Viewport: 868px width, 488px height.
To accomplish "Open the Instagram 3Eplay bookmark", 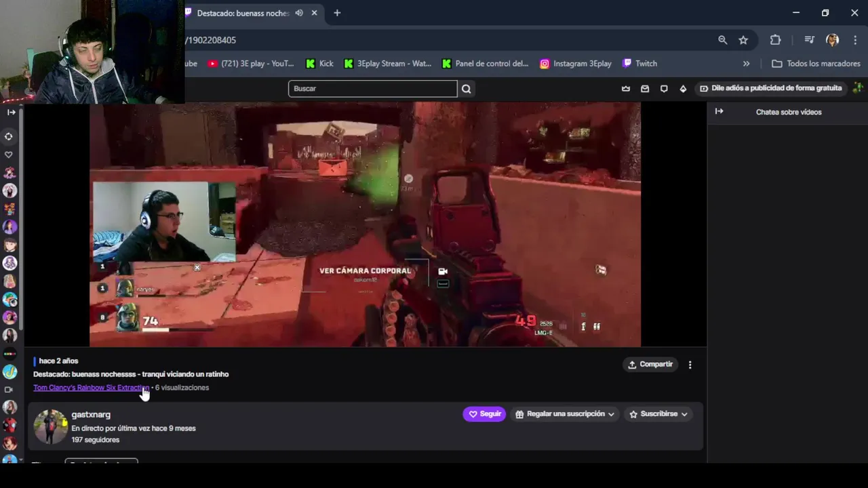I will pos(576,64).
